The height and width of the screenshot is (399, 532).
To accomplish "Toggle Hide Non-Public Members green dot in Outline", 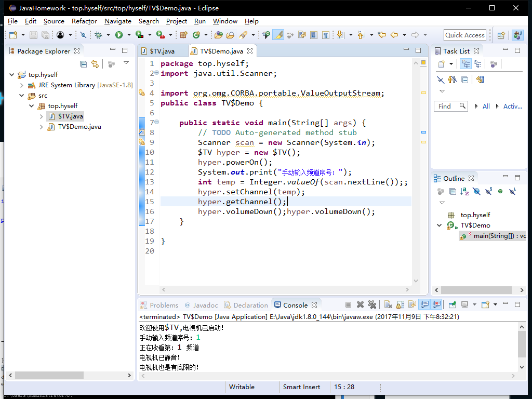I will 500,191.
